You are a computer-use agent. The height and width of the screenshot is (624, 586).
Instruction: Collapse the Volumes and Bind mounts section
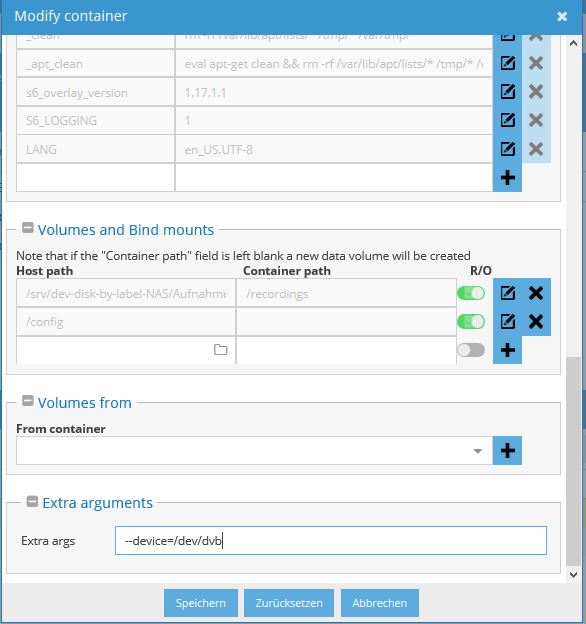pos(27,228)
